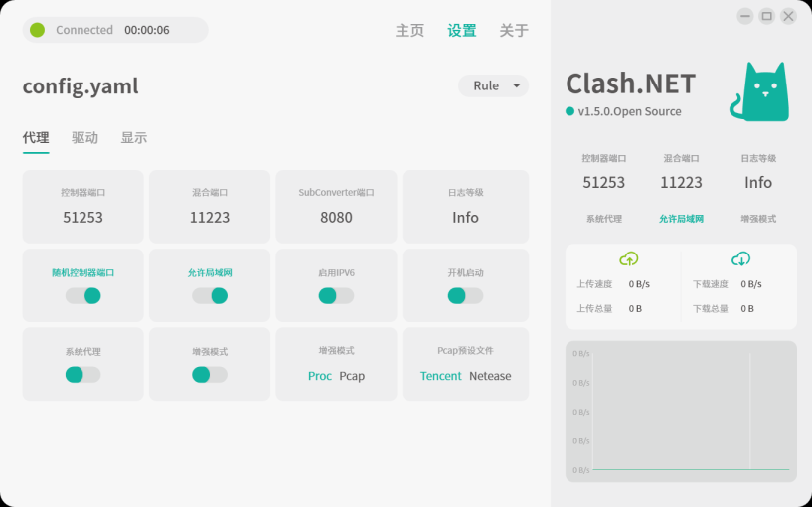Toggle the 系统代理 switch in settings
The height and width of the screenshot is (507, 812).
click(82, 375)
